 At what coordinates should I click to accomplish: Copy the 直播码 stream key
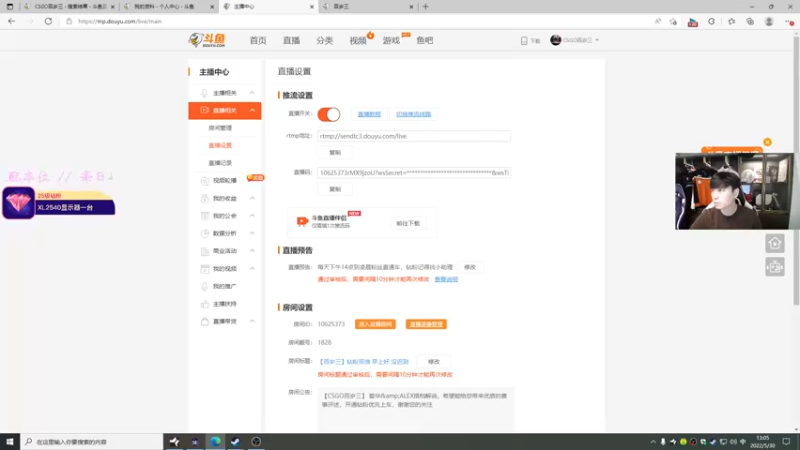pyautogui.click(x=335, y=189)
